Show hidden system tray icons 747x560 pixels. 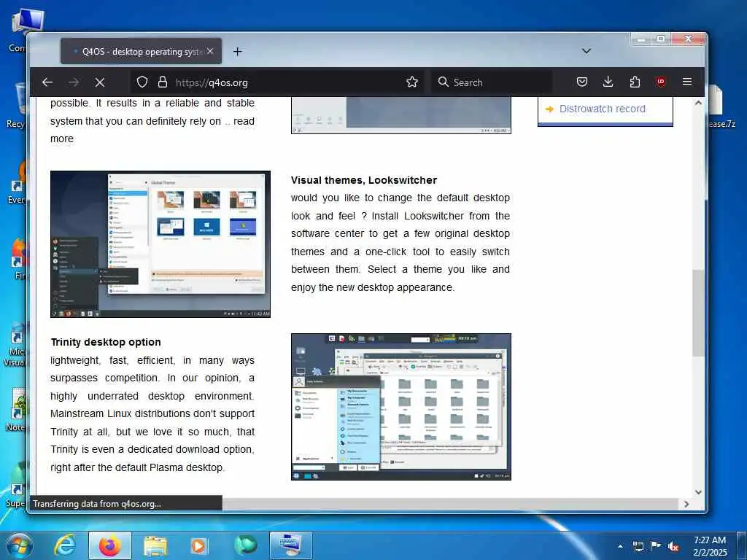tap(620, 546)
